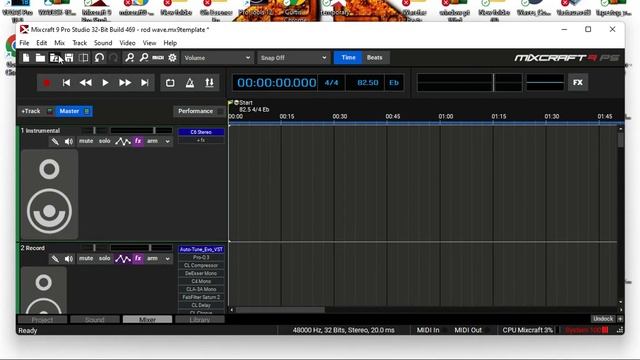Expand the arm dropdown on Instrumental track
Screen dimensions: 640x360
click(x=167, y=141)
